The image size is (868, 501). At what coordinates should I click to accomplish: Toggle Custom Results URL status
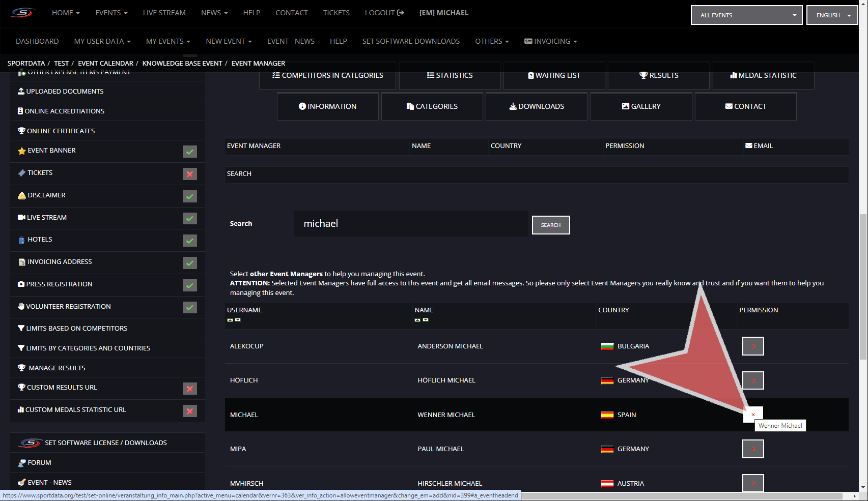coord(189,389)
